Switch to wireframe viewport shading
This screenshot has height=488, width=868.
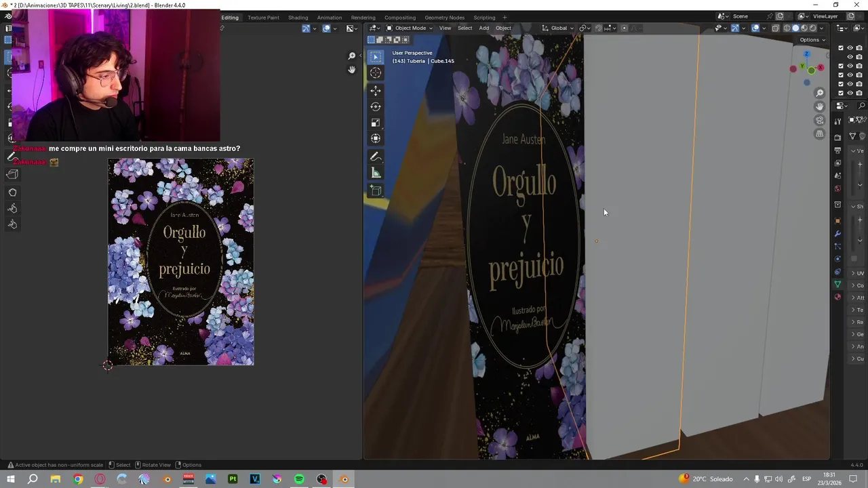point(787,28)
